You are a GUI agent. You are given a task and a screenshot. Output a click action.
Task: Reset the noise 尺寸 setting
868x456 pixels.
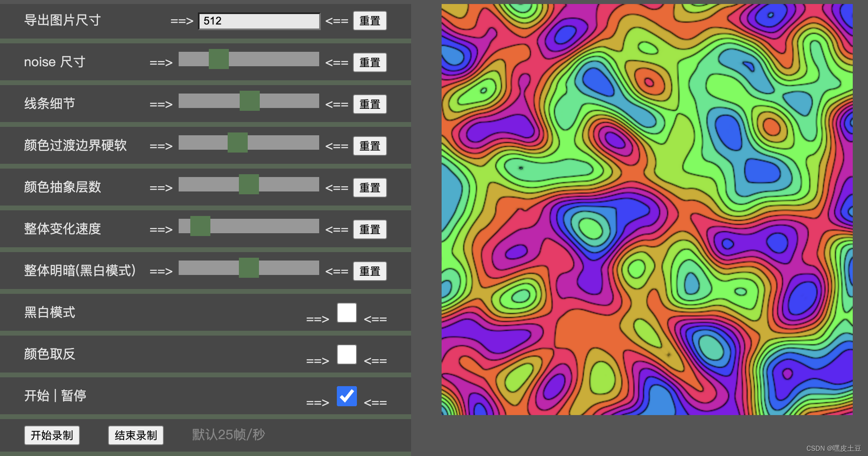(x=369, y=63)
